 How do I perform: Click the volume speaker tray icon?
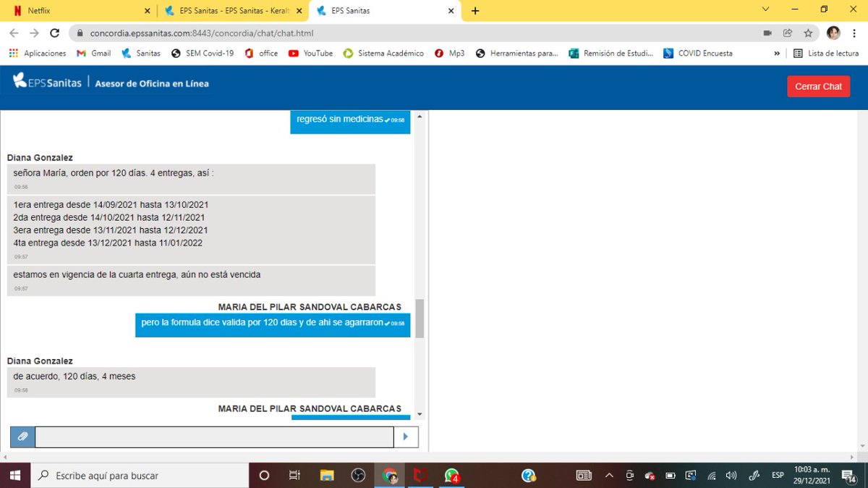(x=731, y=476)
